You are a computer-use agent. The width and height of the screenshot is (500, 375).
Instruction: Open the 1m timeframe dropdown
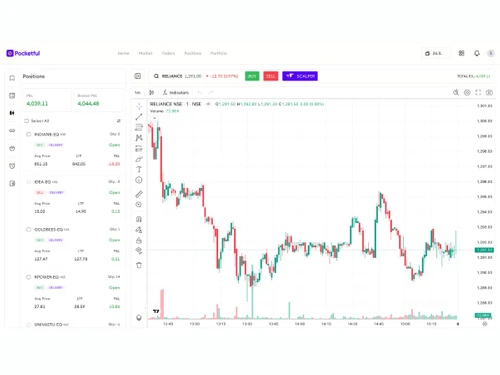point(138,93)
